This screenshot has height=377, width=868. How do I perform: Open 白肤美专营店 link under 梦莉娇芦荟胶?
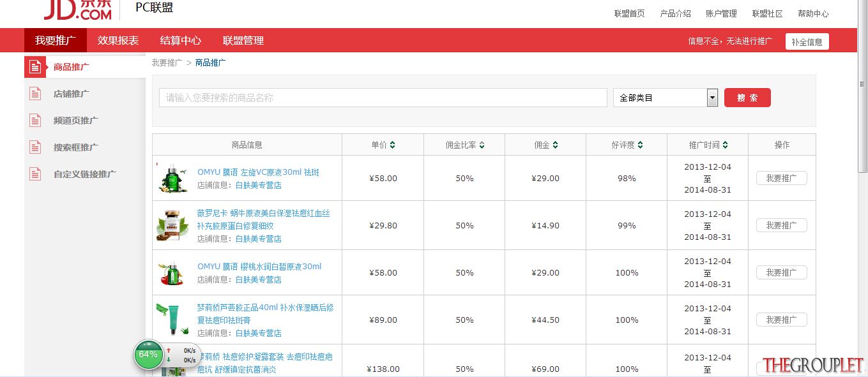pyautogui.click(x=259, y=333)
